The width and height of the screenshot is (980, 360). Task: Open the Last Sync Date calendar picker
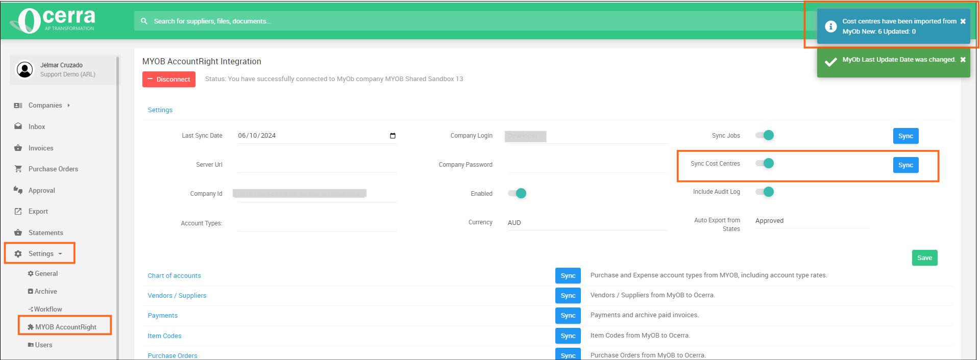pos(393,136)
